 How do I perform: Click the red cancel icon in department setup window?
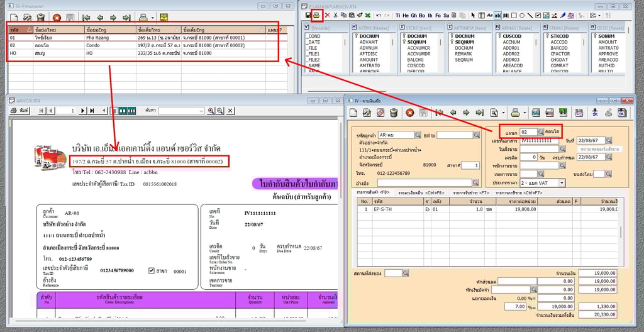pyautogui.click(x=57, y=17)
